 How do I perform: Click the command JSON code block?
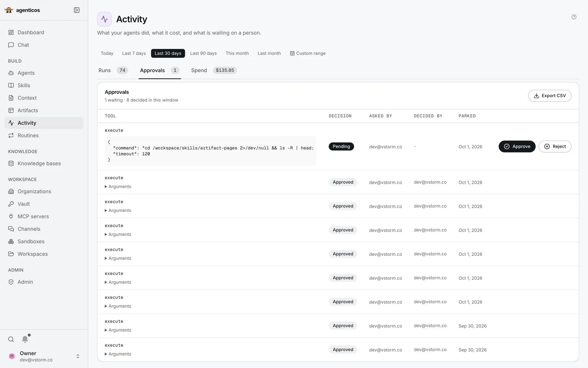point(211,151)
